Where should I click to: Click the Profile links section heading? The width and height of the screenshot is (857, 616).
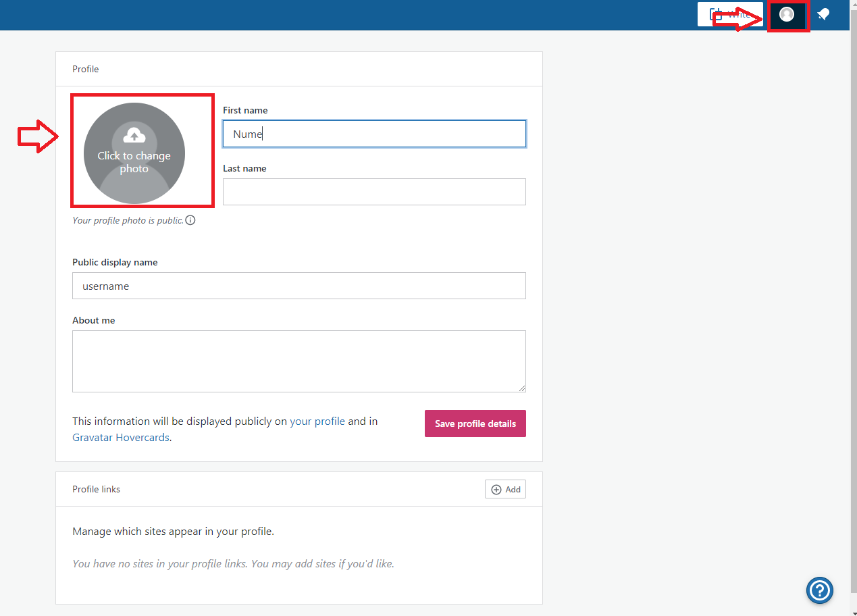click(96, 489)
